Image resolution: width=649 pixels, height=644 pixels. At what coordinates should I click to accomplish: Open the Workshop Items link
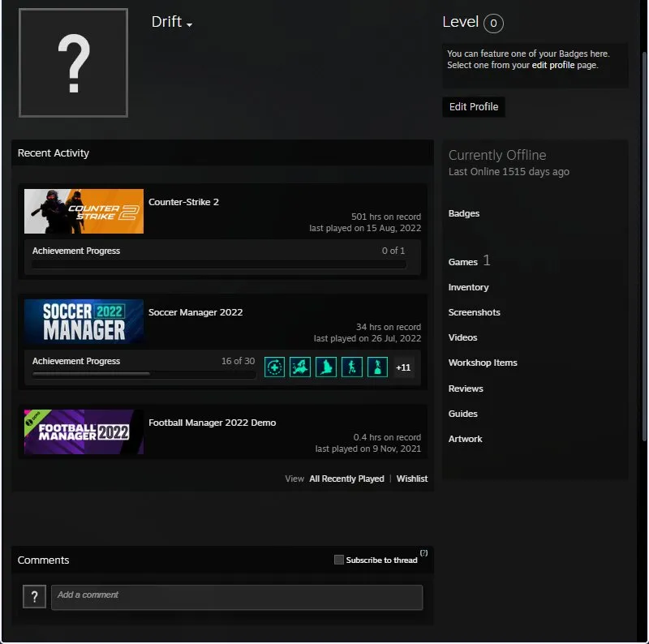coord(483,363)
